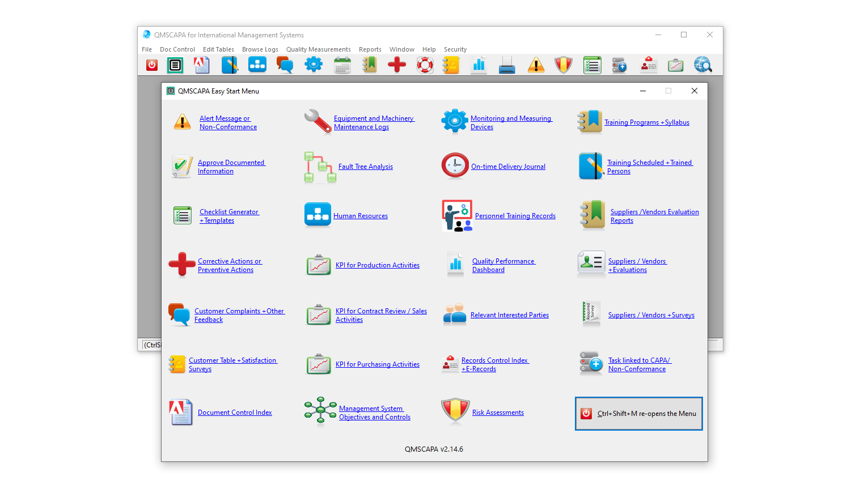Select the shield icon in the toolbar
This screenshot has height=493, width=868.
point(563,65)
